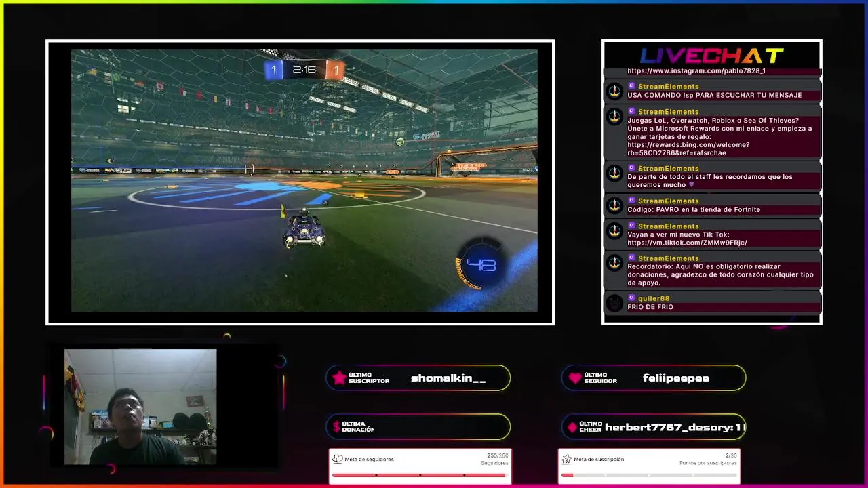Click the blue team score 1
This screenshot has width=868, height=488.
coord(273,70)
